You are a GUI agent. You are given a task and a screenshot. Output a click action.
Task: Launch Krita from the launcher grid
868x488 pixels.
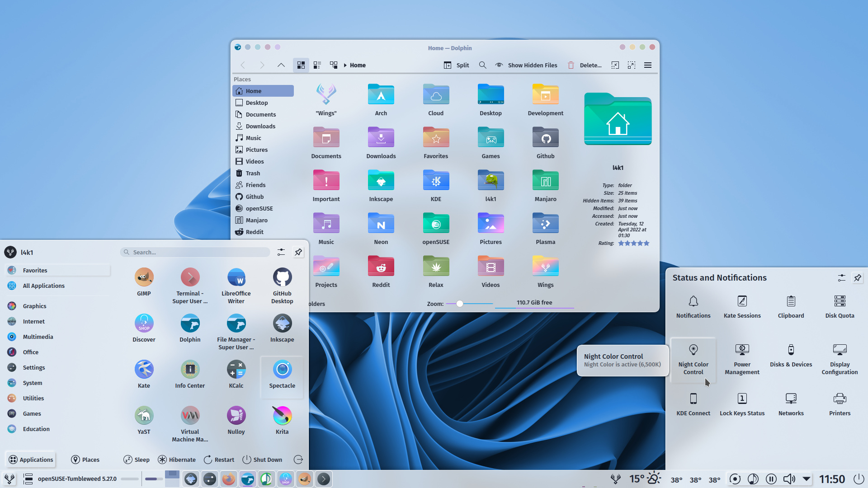[282, 421]
